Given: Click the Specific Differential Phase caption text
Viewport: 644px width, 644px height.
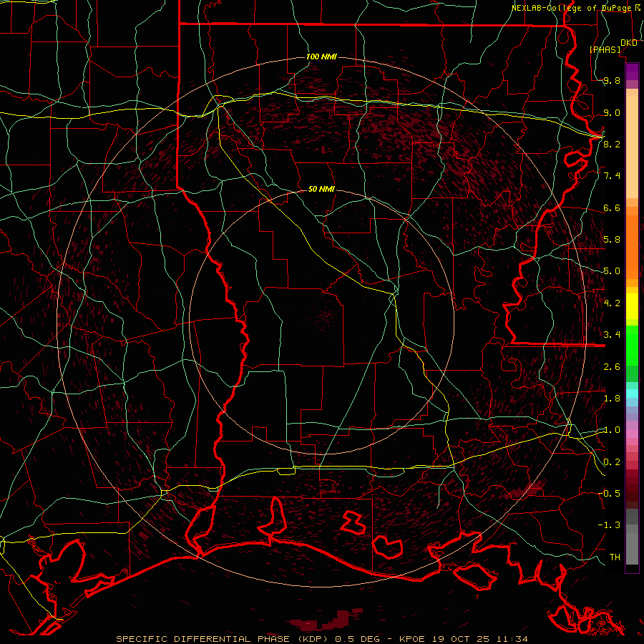Looking at the screenshot, I should coord(322,639).
